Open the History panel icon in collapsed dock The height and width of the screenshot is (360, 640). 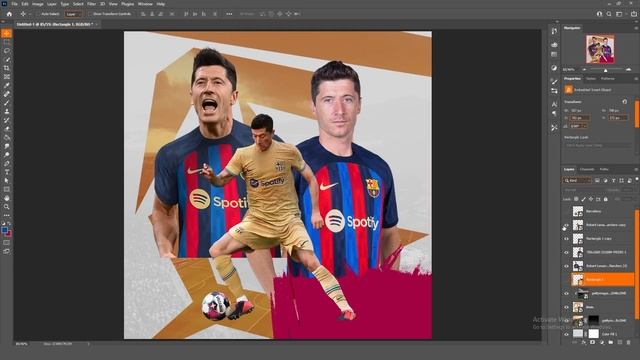[x=554, y=31]
